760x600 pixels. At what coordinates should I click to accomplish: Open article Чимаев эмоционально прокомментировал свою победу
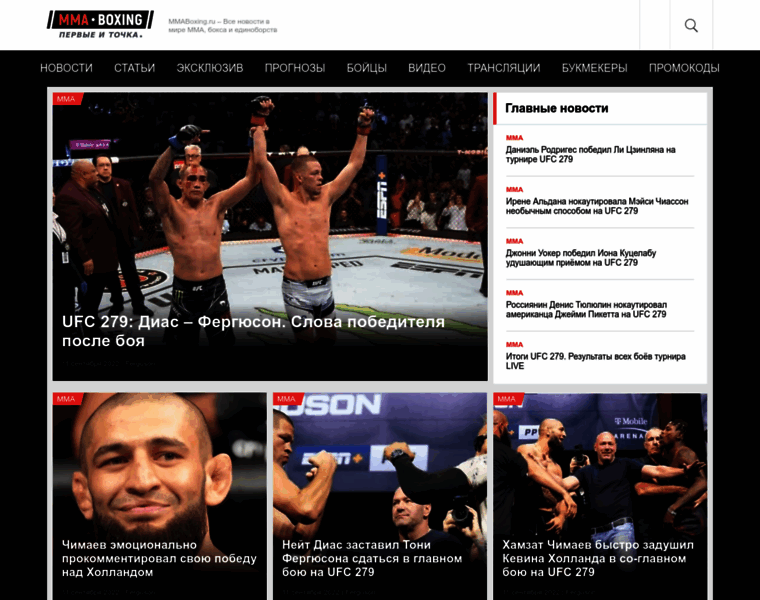(x=159, y=558)
